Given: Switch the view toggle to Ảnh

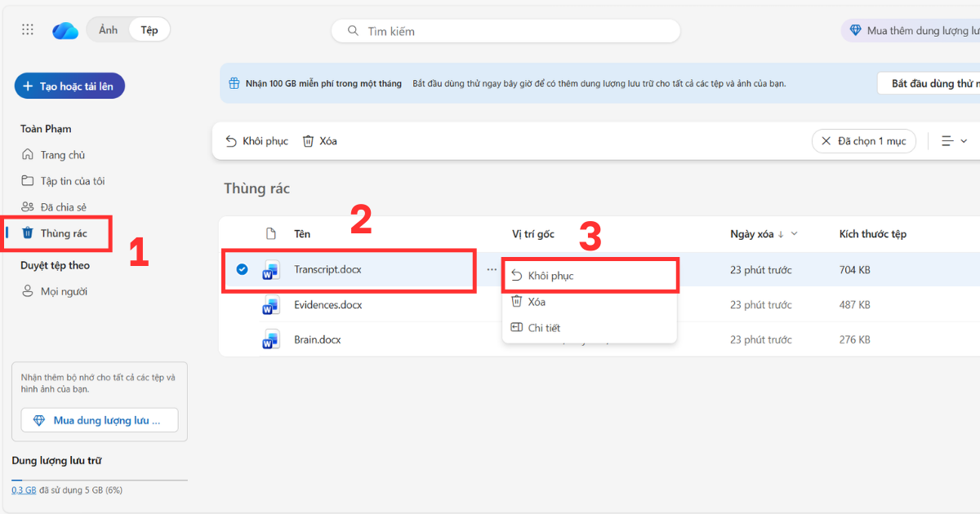Looking at the screenshot, I should pyautogui.click(x=107, y=29).
